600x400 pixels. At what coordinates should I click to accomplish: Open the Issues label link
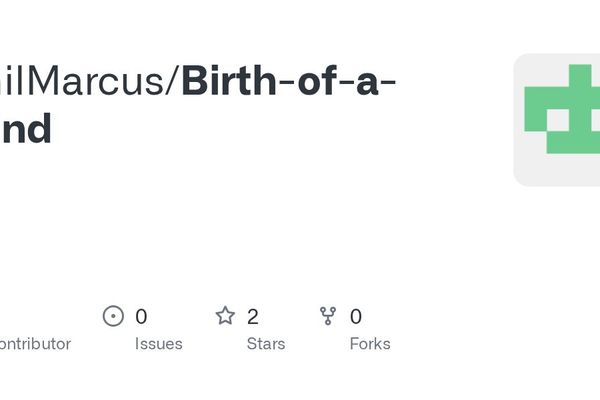coord(159,344)
